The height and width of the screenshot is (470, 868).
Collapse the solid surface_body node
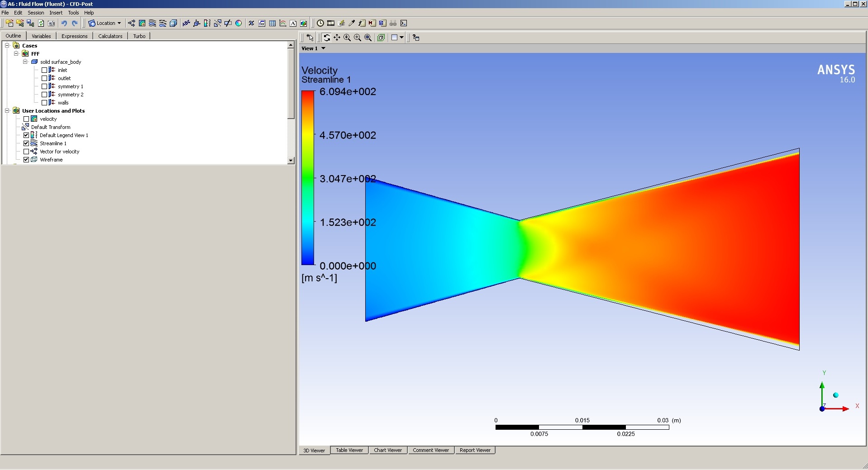coord(25,62)
